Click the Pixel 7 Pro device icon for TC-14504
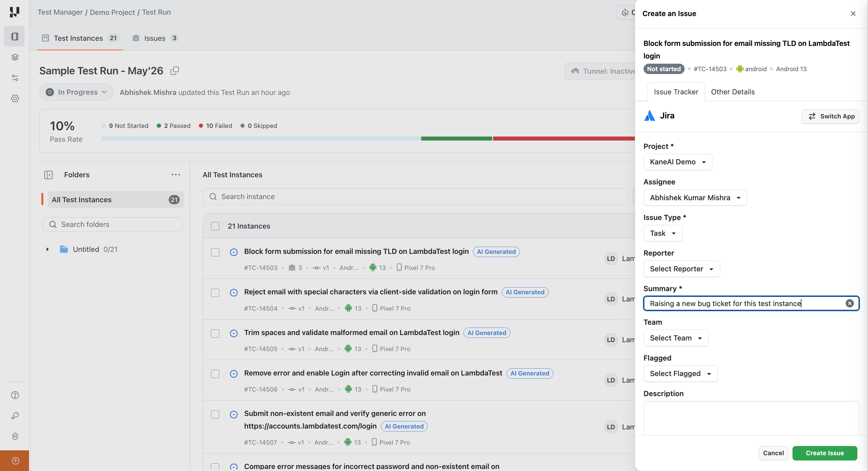Screen dimensions: 868x471 point(374,308)
